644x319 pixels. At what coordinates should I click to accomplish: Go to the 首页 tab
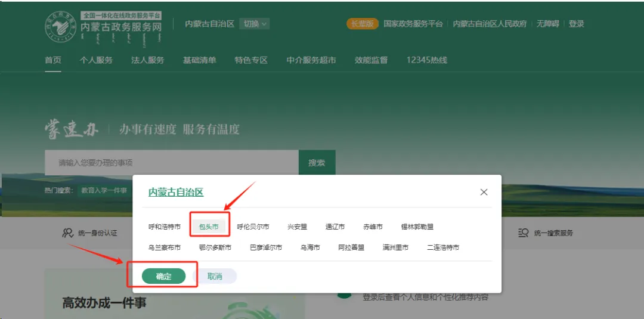[x=53, y=60]
